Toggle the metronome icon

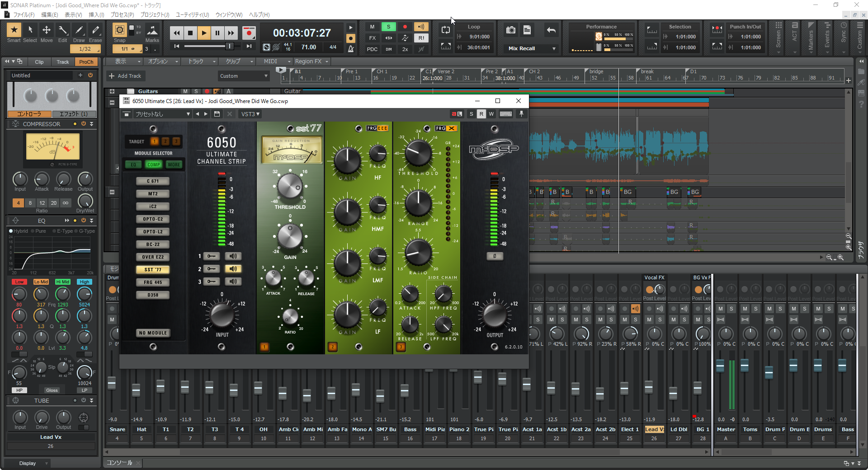pyautogui.click(x=351, y=48)
